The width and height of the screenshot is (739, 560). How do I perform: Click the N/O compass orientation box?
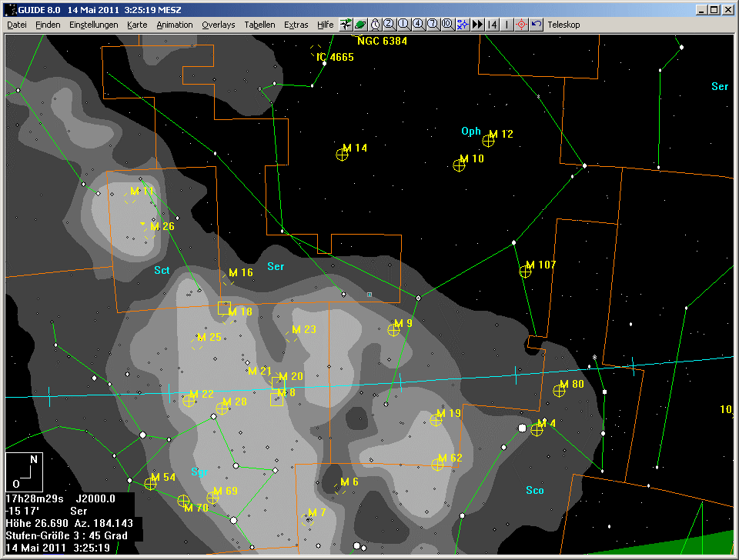(x=24, y=471)
